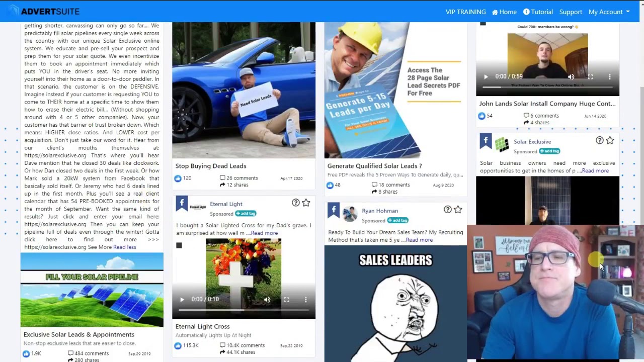Click share icon showing 12 shares

pos(222,185)
